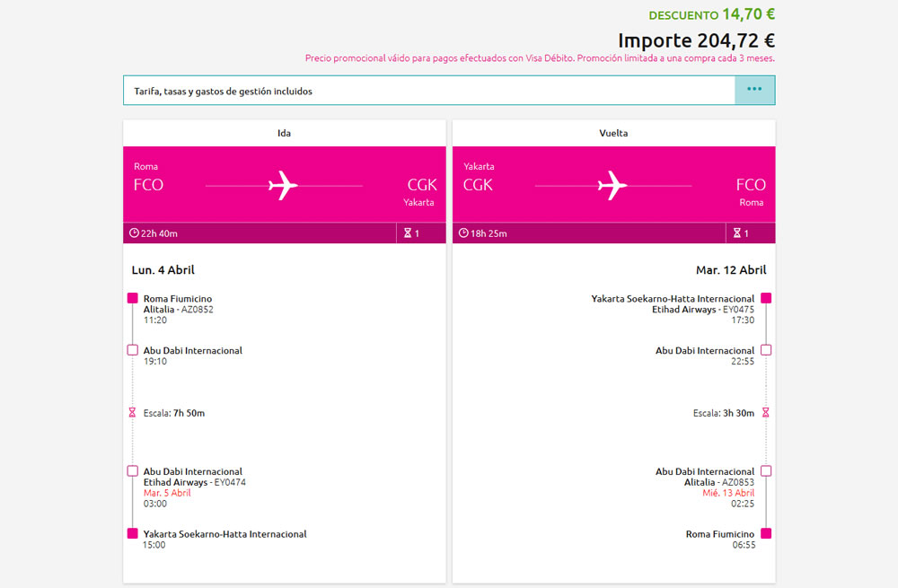Click the pink Visa Débito promotional notice
The image size is (898, 588).
click(540, 58)
